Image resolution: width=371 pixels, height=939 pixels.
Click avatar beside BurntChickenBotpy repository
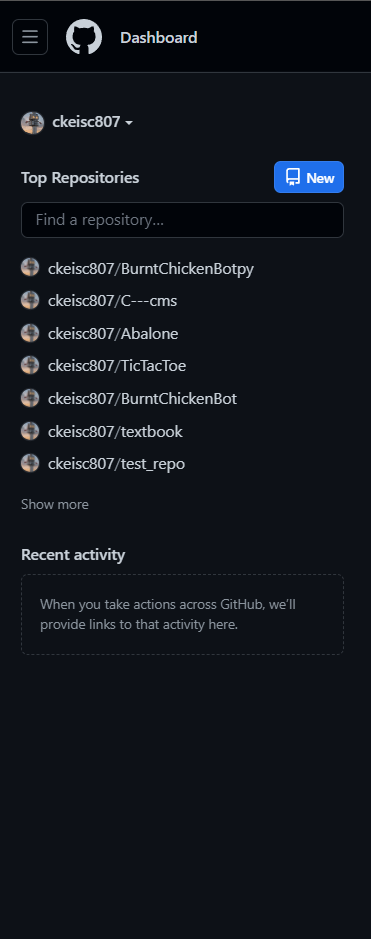point(30,268)
